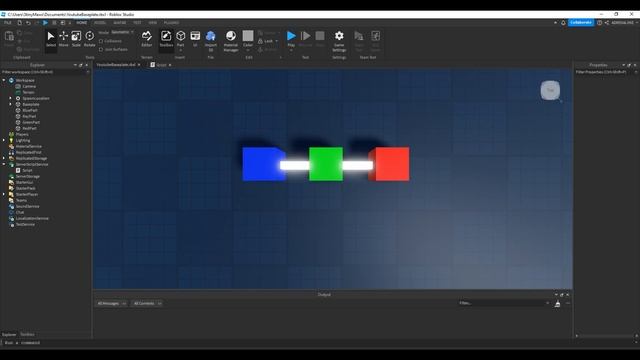640x360 pixels.
Task: Click the Paste clipboard icon
Action: [9, 39]
